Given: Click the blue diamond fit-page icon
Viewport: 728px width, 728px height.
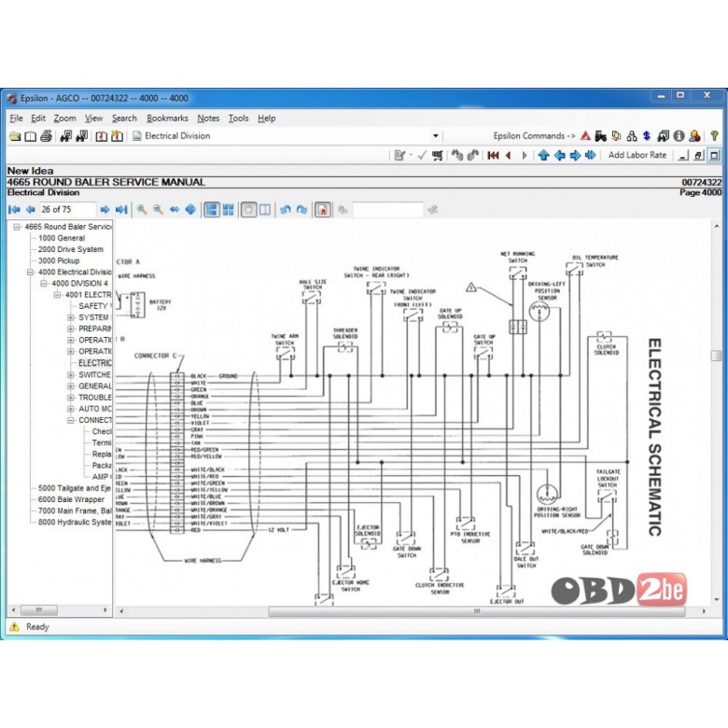Looking at the screenshot, I should pyautogui.click(x=190, y=210).
